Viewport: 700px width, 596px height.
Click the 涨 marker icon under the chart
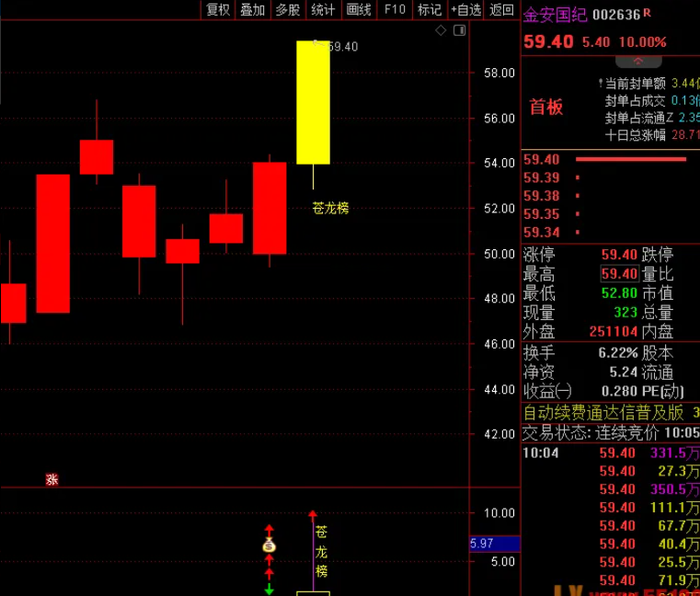coord(52,480)
